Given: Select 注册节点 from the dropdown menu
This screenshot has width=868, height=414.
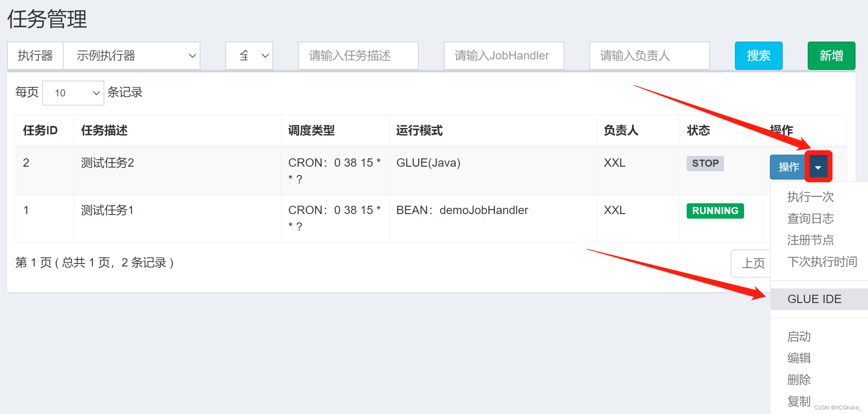Looking at the screenshot, I should (811, 240).
